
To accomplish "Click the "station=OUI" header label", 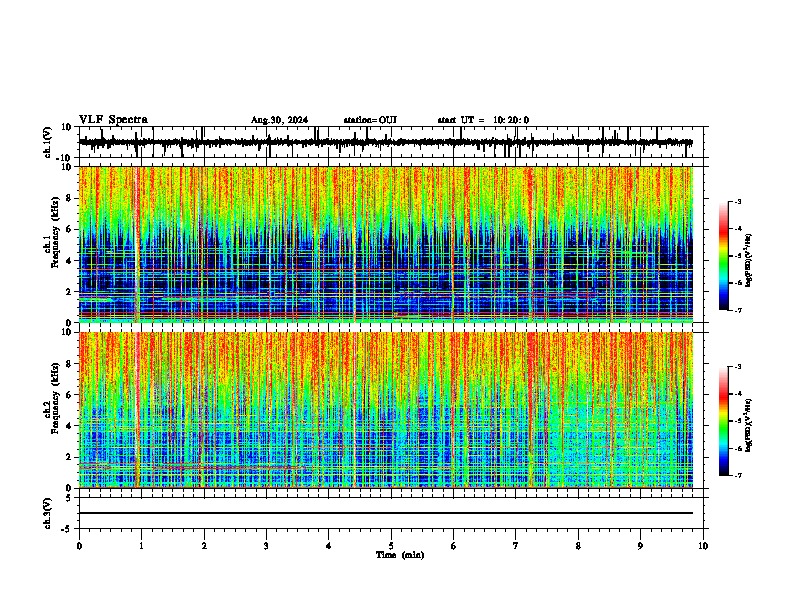I will click(370, 120).
